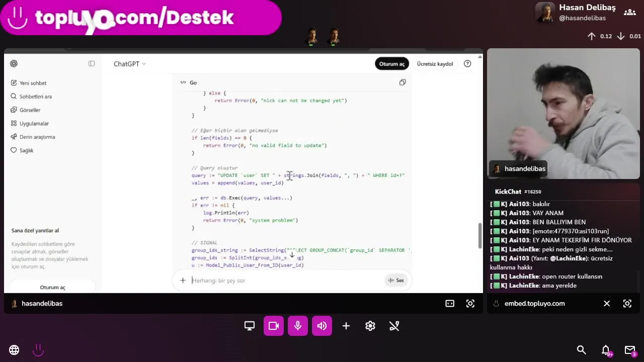The image size is (644, 362).
Task: Click Sana özel yanıtlar al heading
Action: point(35,230)
